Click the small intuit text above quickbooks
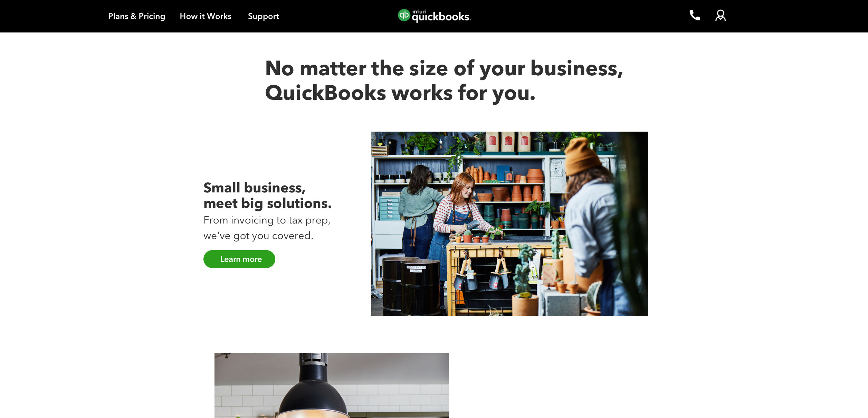 (x=419, y=12)
